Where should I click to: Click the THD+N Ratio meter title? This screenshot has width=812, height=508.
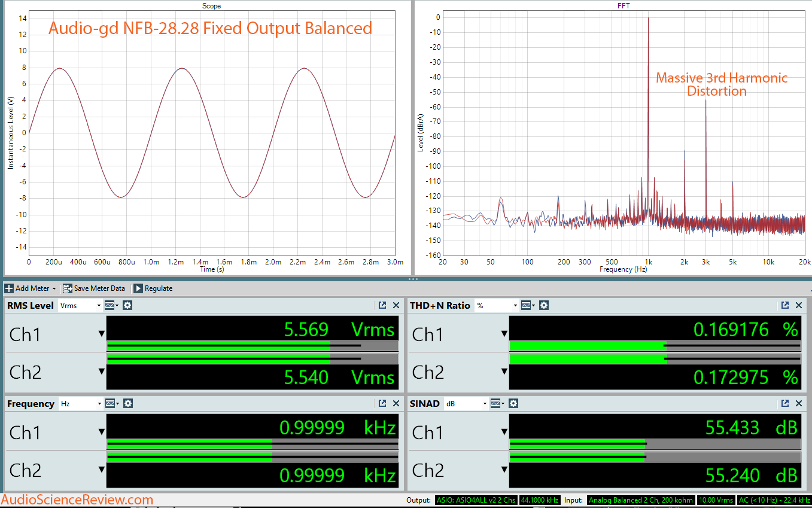click(x=440, y=305)
